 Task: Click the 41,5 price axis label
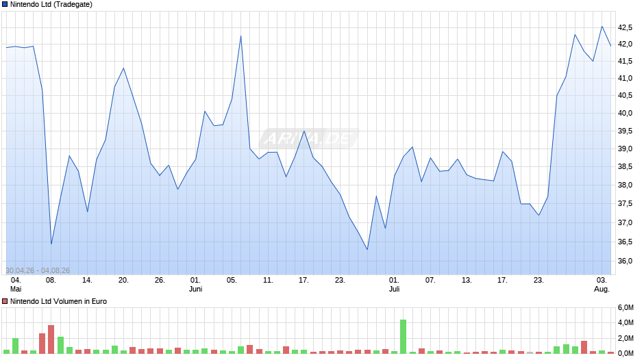pyautogui.click(x=625, y=61)
